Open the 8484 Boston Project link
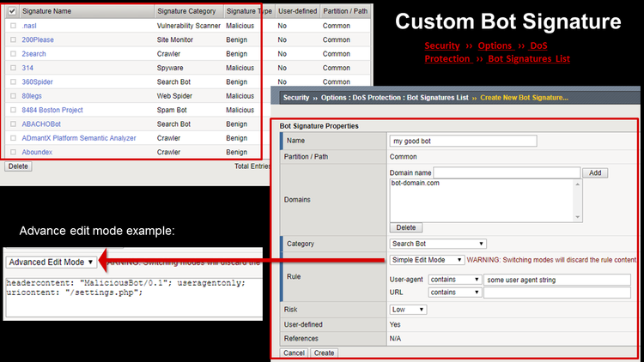Screen dimensions: 644x362 (52, 110)
